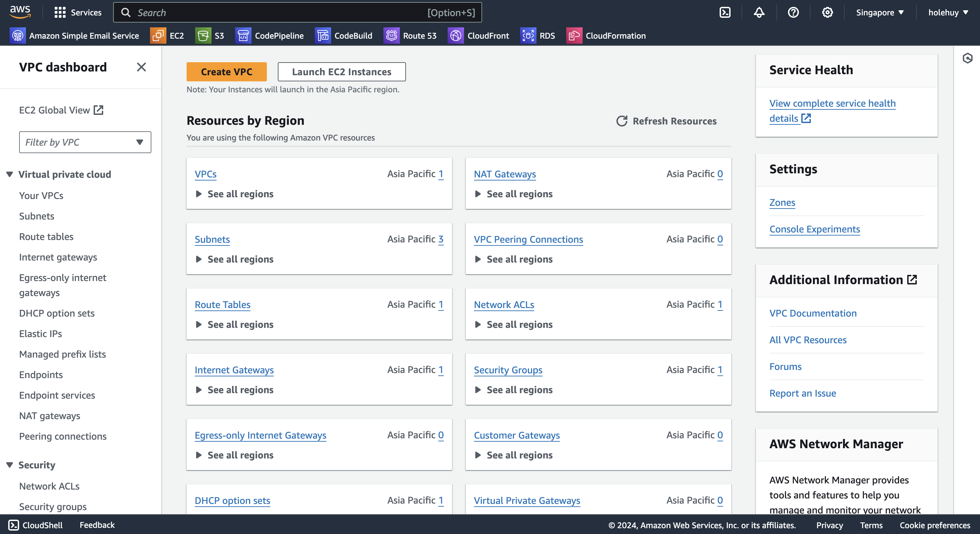
Task: Go to Your VPCs in sidebar
Action: 41,196
